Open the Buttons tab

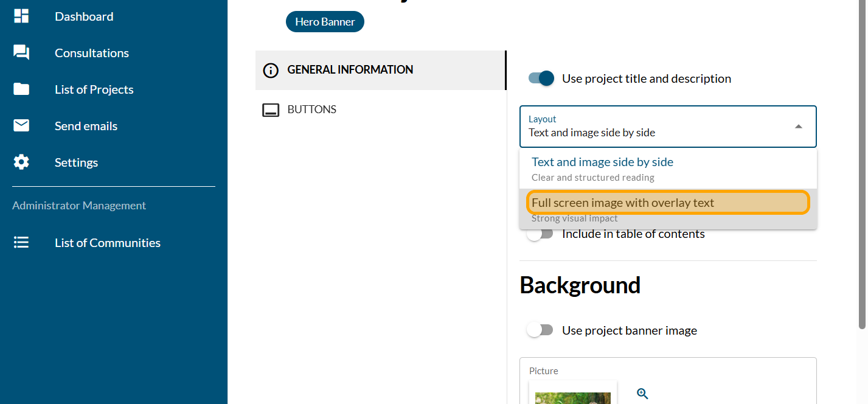click(312, 110)
